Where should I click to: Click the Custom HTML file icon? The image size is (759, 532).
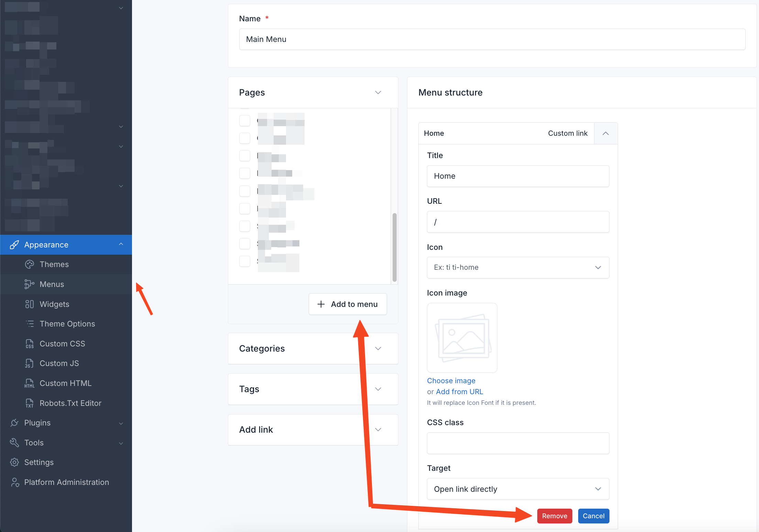(30, 383)
